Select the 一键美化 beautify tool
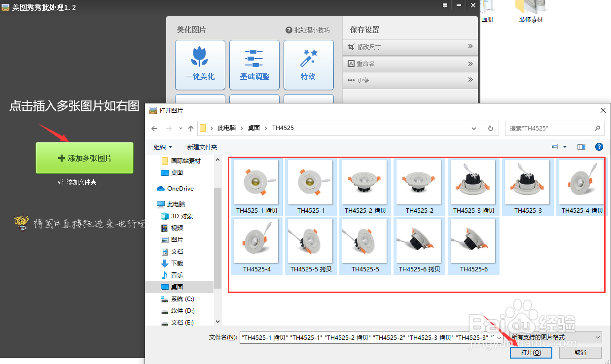The image size is (611, 364). click(x=200, y=65)
